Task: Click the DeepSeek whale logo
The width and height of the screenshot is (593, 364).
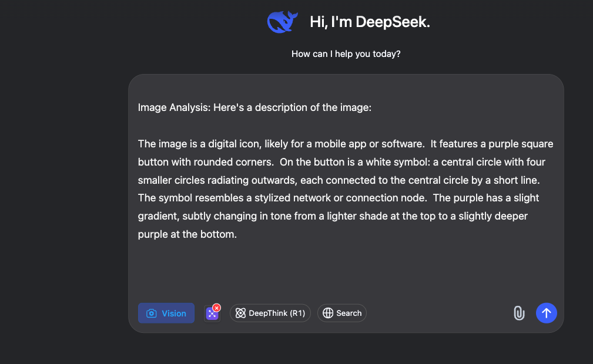Action: pos(282,22)
